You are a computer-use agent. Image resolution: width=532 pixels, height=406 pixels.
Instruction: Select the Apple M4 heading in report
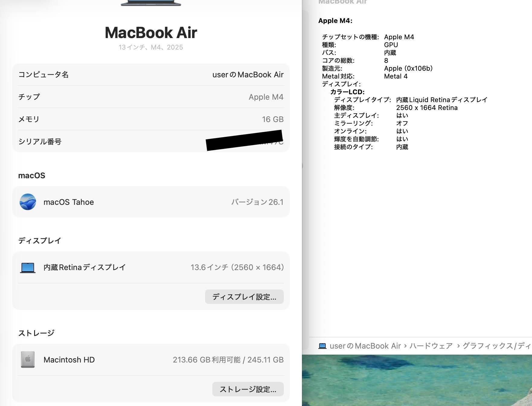(x=335, y=21)
